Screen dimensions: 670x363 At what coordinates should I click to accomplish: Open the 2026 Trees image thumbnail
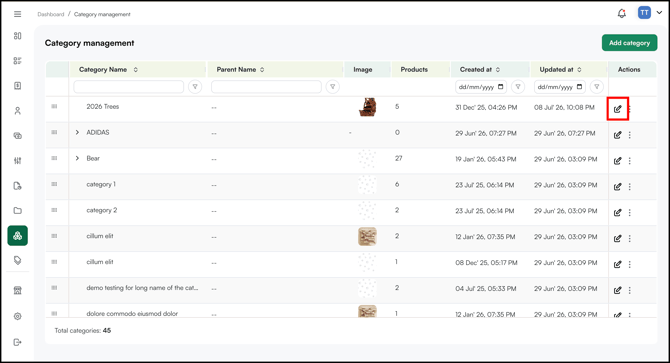367,107
